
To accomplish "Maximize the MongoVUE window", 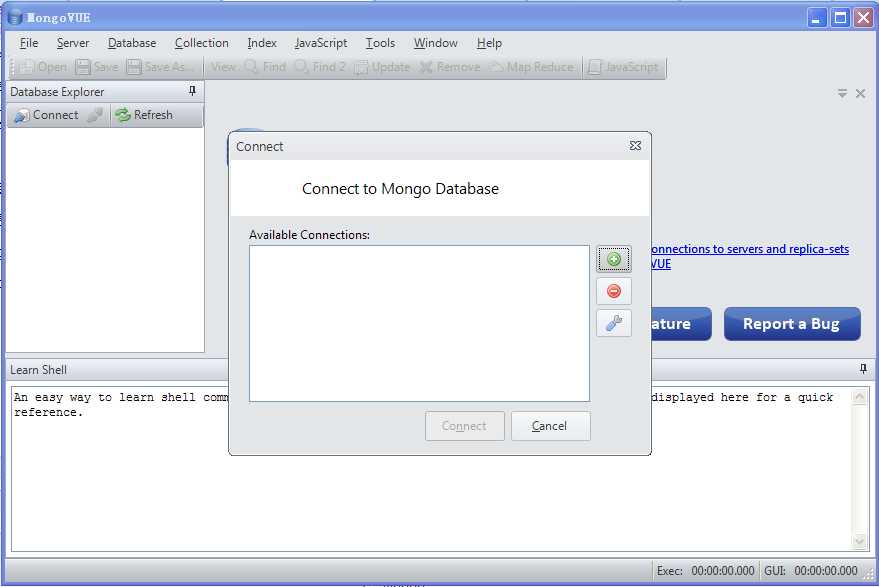I will tap(840, 18).
